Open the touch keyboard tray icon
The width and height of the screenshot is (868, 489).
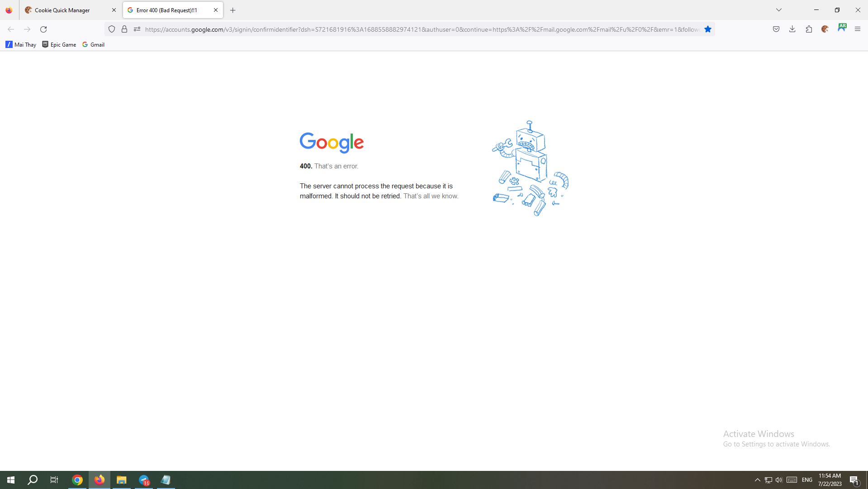792,480
